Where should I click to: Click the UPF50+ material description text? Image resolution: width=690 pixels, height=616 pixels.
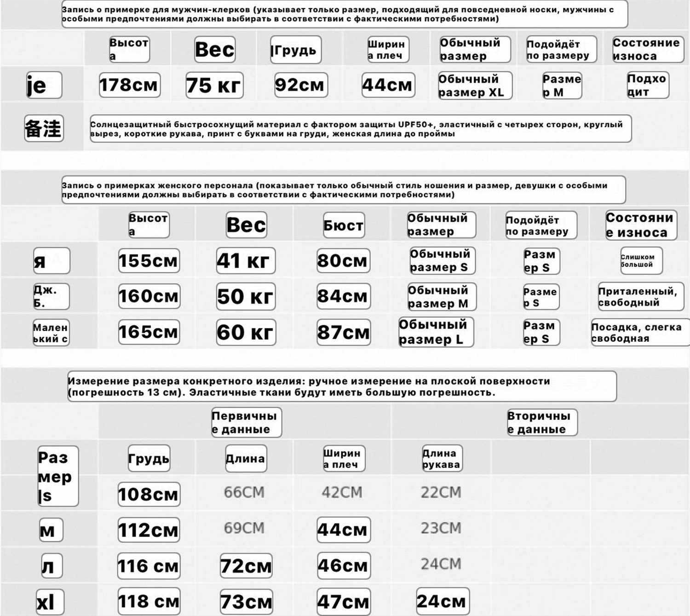360,129
